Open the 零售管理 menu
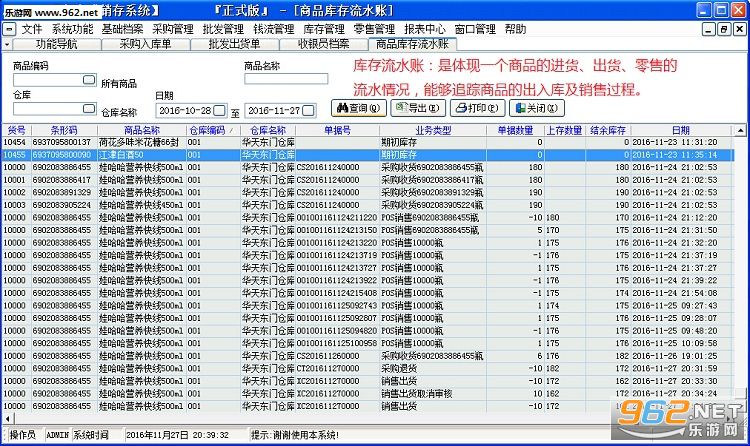The image size is (750, 446). click(374, 29)
